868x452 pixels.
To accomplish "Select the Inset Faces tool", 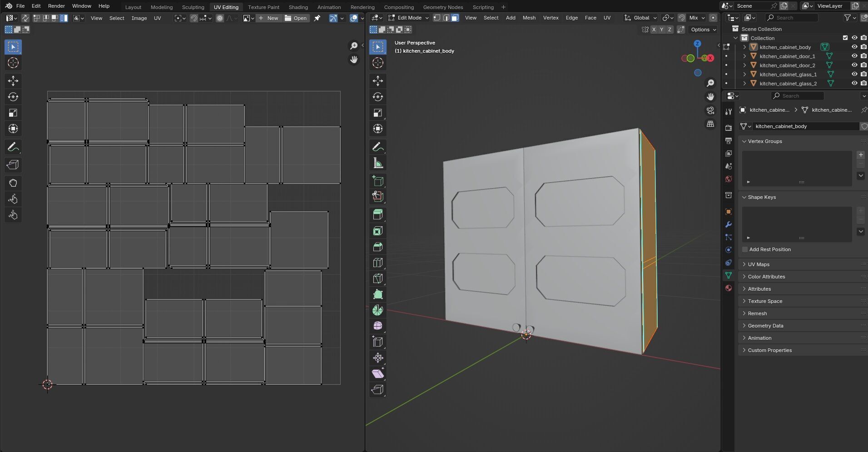I will click(377, 231).
